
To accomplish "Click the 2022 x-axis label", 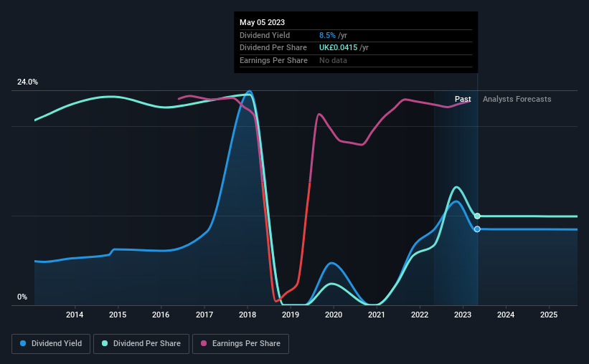I will tap(420, 315).
